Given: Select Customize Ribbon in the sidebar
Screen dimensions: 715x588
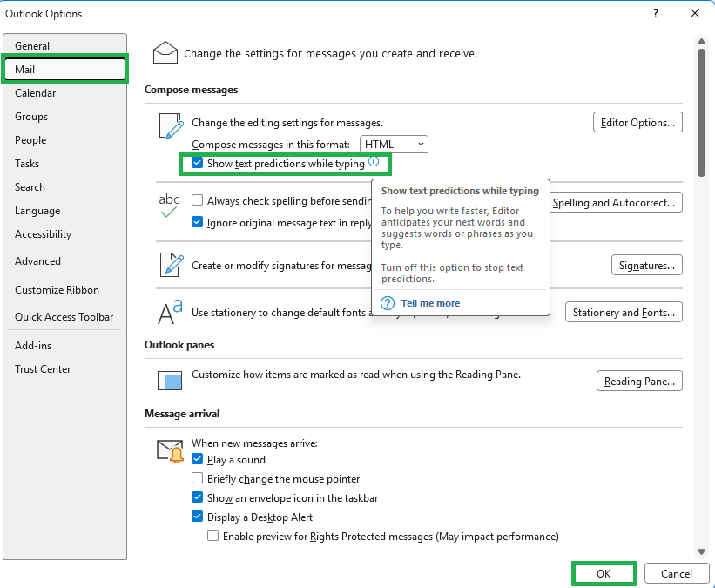Looking at the screenshot, I should pos(64,290).
